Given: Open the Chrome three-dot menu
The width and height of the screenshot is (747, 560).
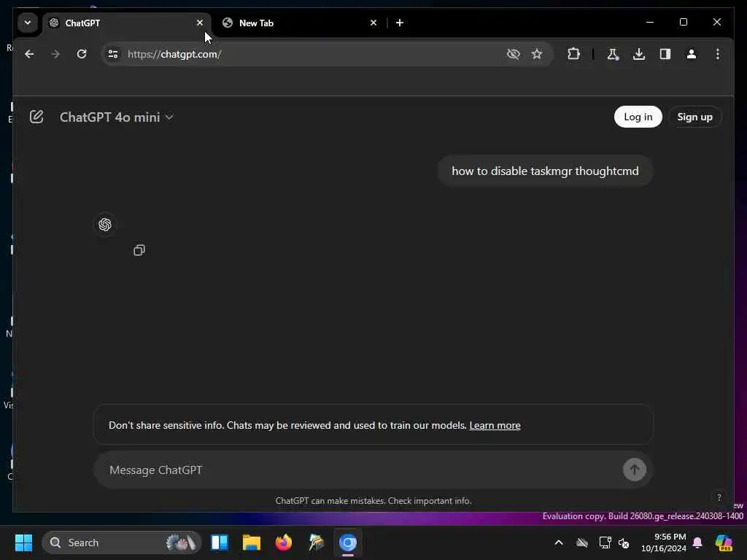Looking at the screenshot, I should [718, 54].
